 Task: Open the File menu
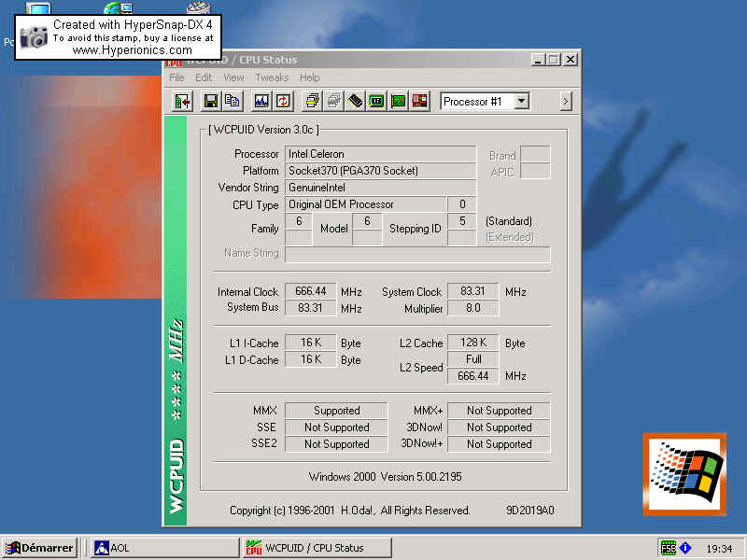(176, 77)
